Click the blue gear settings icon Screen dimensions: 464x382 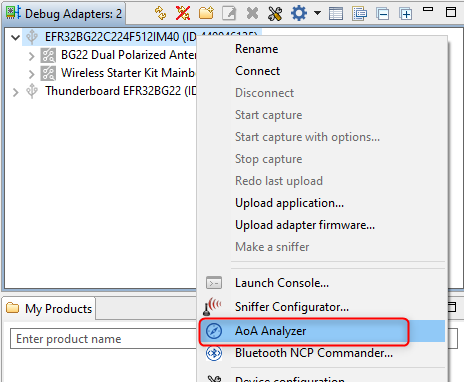pyautogui.click(x=299, y=14)
